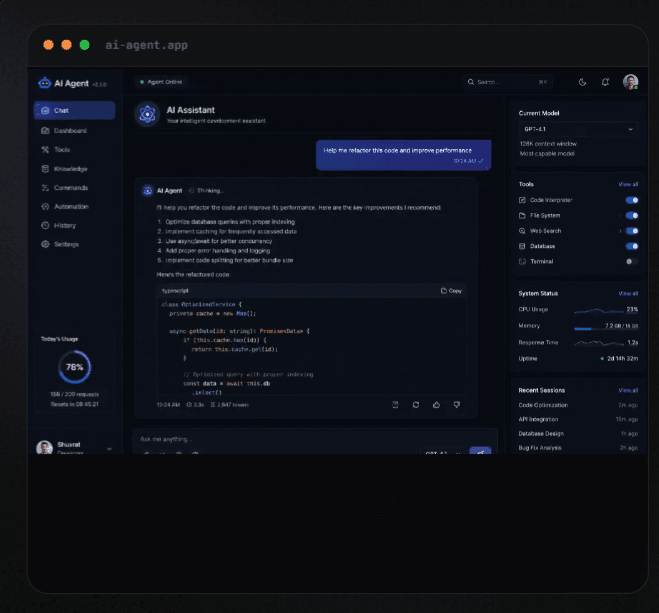Viewport: 659px width, 613px height.
Task: Open the API Integration session
Action: click(578, 419)
